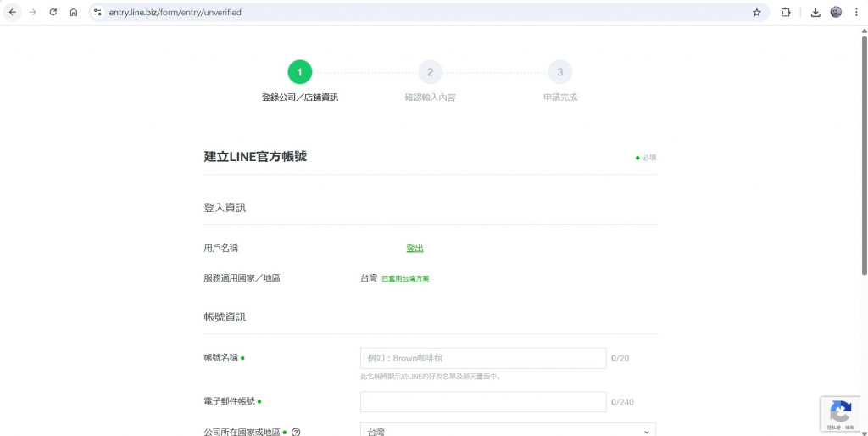Viewport: 868px width, 436px height.
Task: Click the 登出 link
Action: (x=415, y=249)
